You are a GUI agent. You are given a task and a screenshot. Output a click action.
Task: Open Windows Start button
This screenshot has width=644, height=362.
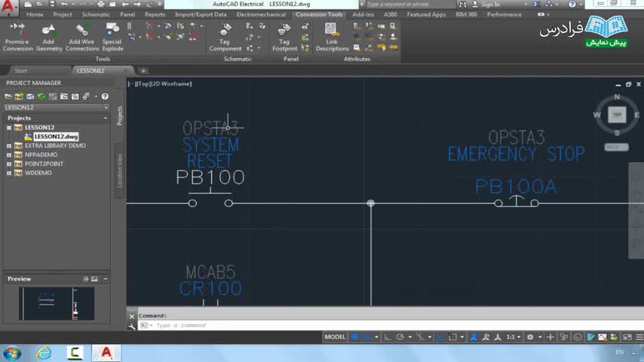[x=12, y=354]
